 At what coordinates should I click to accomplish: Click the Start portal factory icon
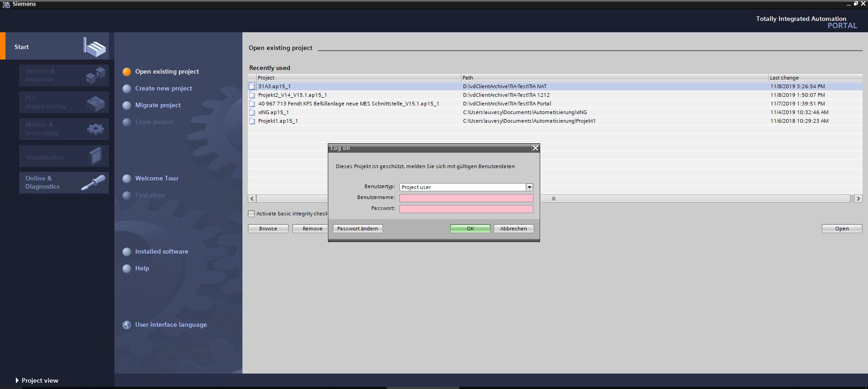[94, 46]
